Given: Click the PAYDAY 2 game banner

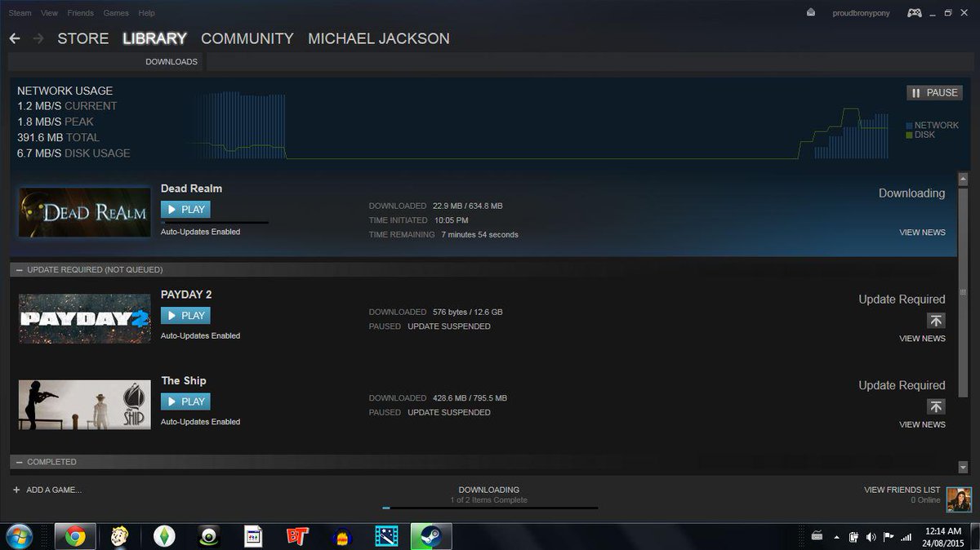Looking at the screenshot, I should click(x=85, y=319).
